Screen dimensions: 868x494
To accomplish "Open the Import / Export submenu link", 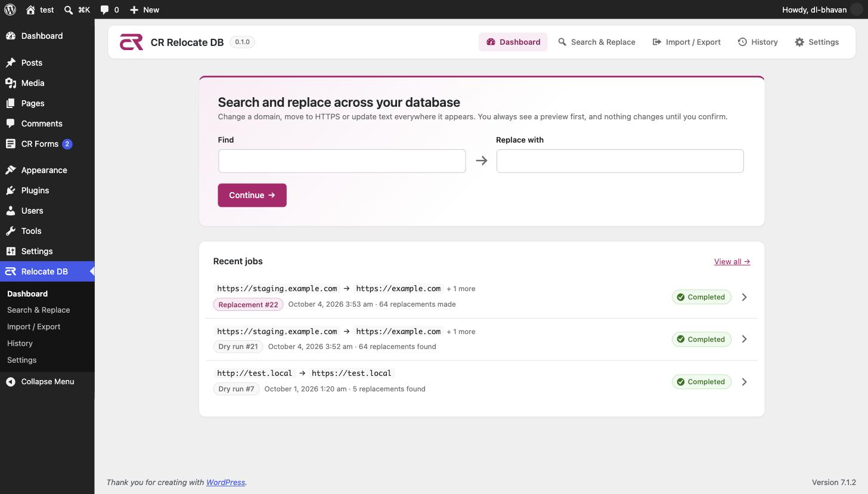I will click(34, 326).
